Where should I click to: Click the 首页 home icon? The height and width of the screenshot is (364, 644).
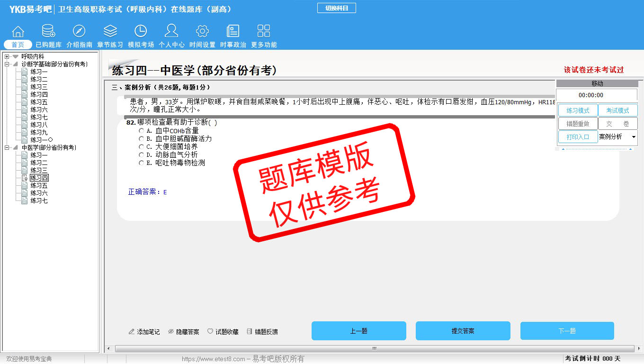[18, 32]
